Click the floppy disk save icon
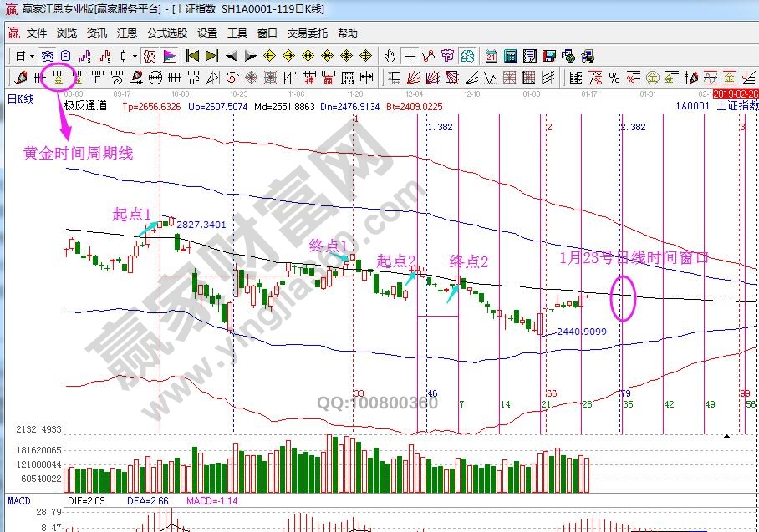Viewport: 759px width, 532px height. click(x=549, y=56)
